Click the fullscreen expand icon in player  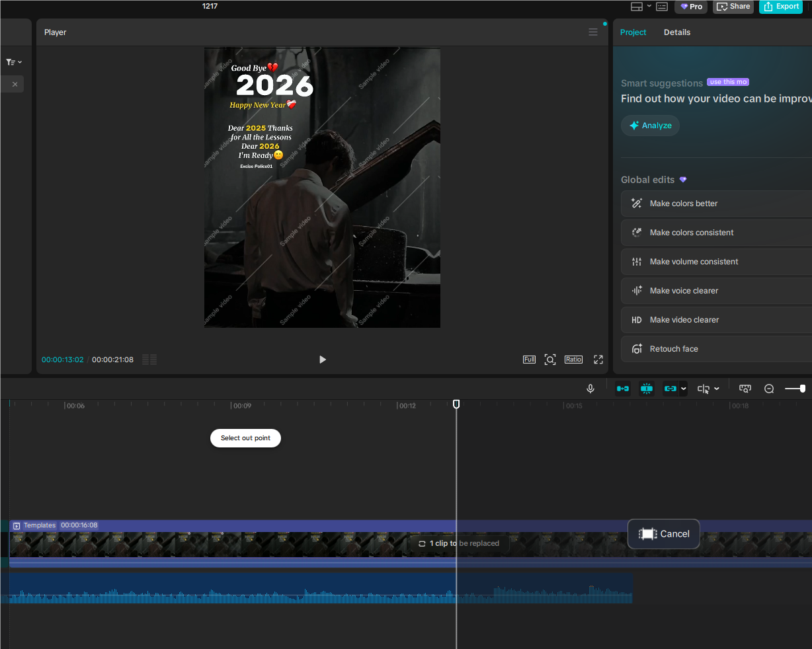point(598,360)
